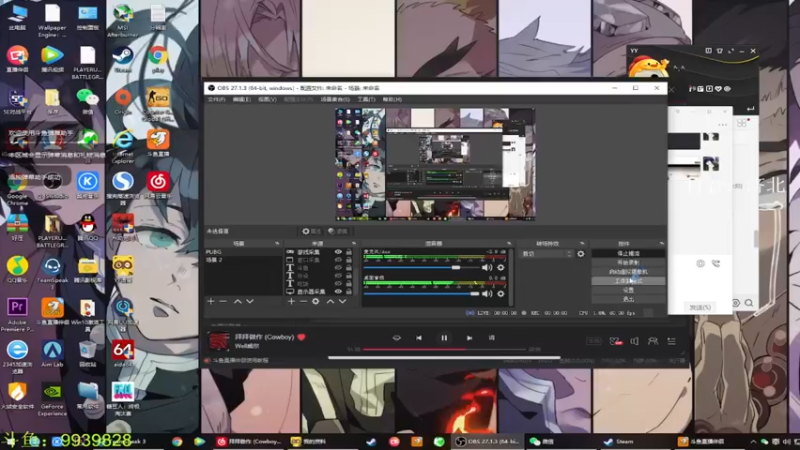Click 开始录制 start recording button
This screenshot has width=800, height=450.
click(628, 262)
